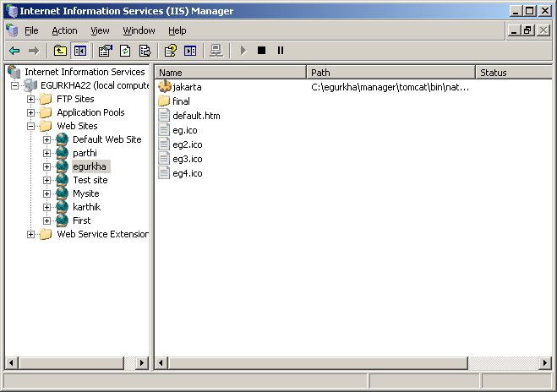Sort by the Path column header

point(390,73)
